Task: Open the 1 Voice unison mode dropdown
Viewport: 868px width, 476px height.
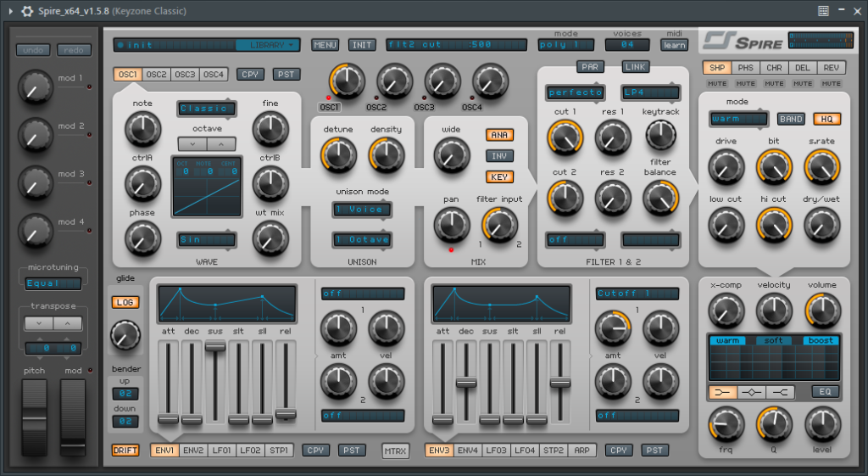Action: [362, 210]
